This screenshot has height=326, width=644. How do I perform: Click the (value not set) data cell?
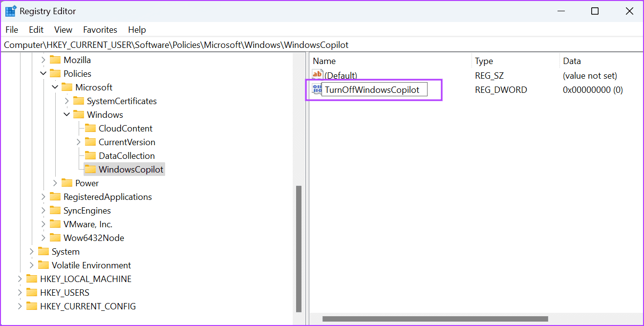(x=590, y=76)
